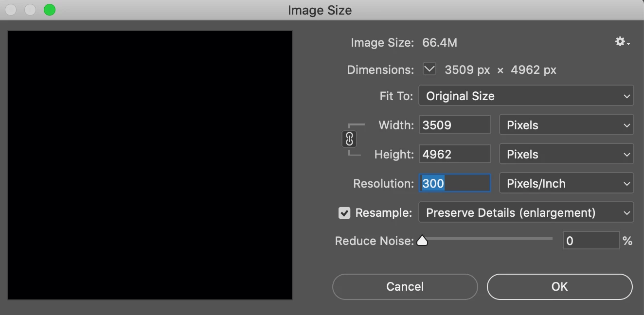Image resolution: width=644 pixels, height=315 pixels.
Task: Open the gear settings menu icon
Action: pyautogui.click(x=622, y=42)
